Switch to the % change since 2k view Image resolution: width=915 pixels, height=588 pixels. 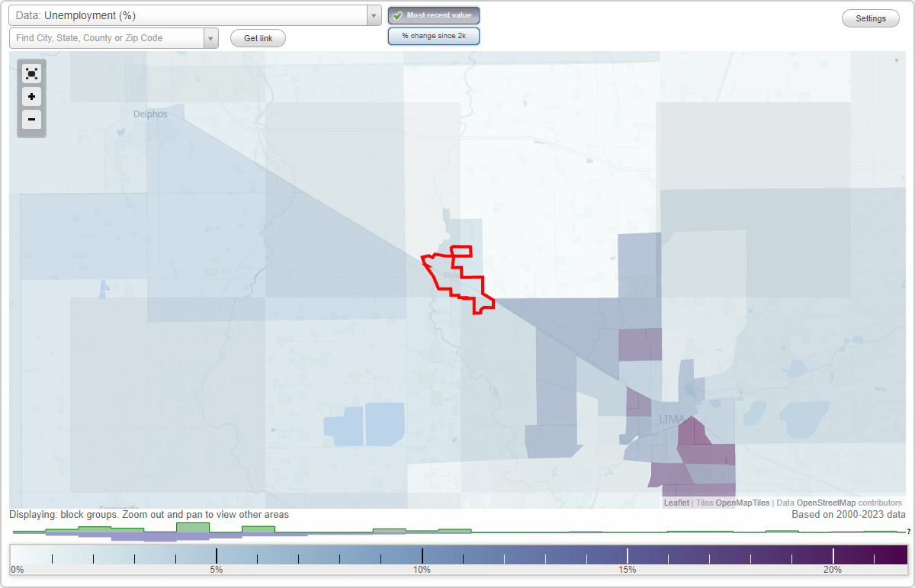click(433, 35)
